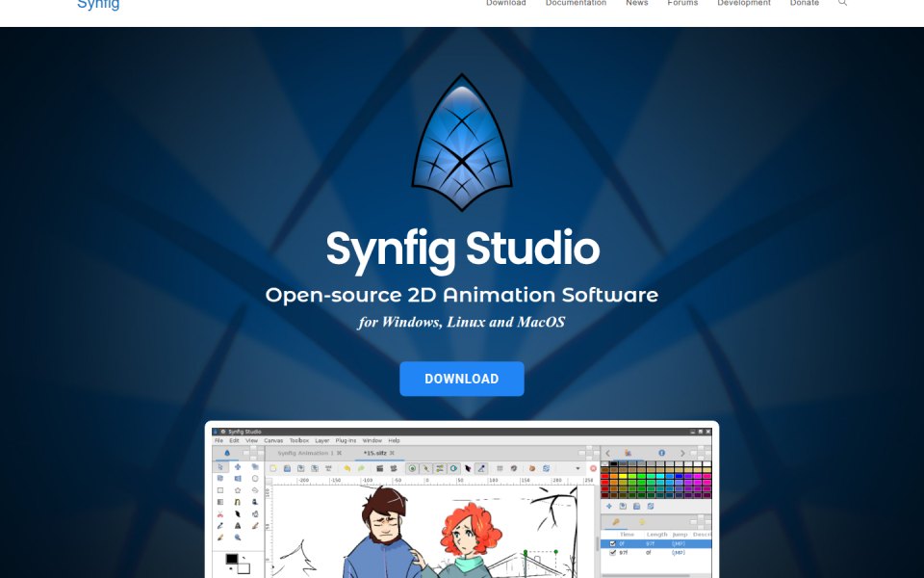This screenshot has height=578, width=924.
Task: Click the Render clapperboard icon
Action: point(380,468)
